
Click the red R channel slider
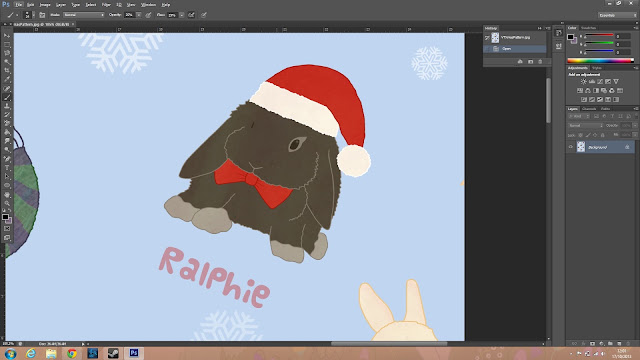pos(598,36)
